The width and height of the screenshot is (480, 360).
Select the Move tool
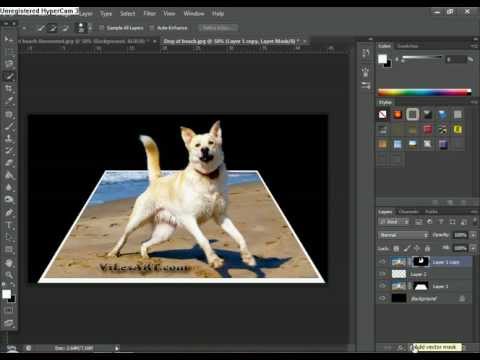[8, 39]
